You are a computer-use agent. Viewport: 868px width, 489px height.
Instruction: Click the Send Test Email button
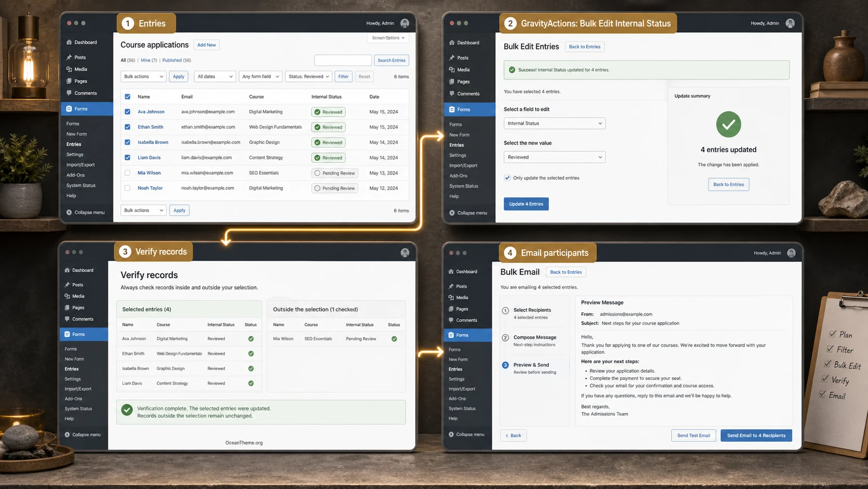pyautogui.click(x=694, y=435)
